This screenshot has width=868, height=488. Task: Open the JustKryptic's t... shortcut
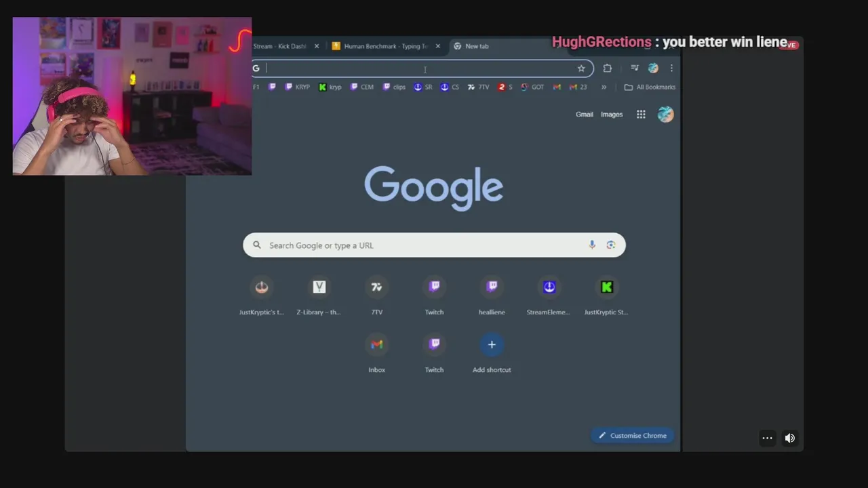click(x=262, y=297)
